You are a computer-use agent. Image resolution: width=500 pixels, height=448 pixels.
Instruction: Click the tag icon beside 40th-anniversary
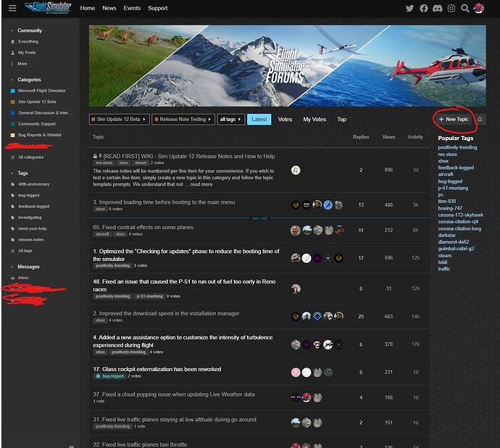point(13,184)
